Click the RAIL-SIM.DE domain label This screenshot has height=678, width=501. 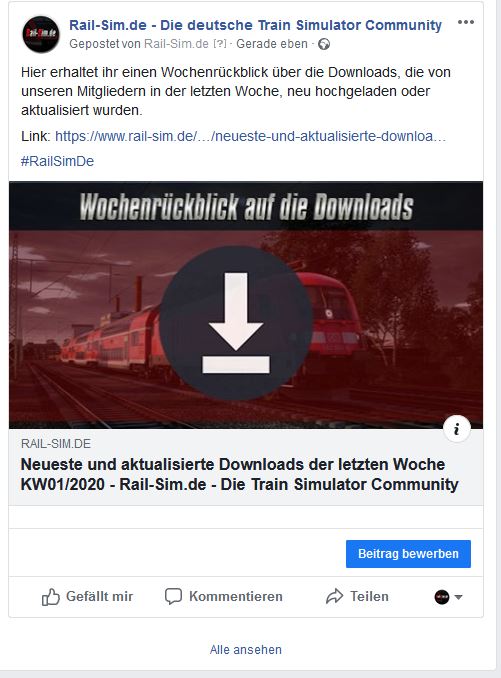click(56, 444)
